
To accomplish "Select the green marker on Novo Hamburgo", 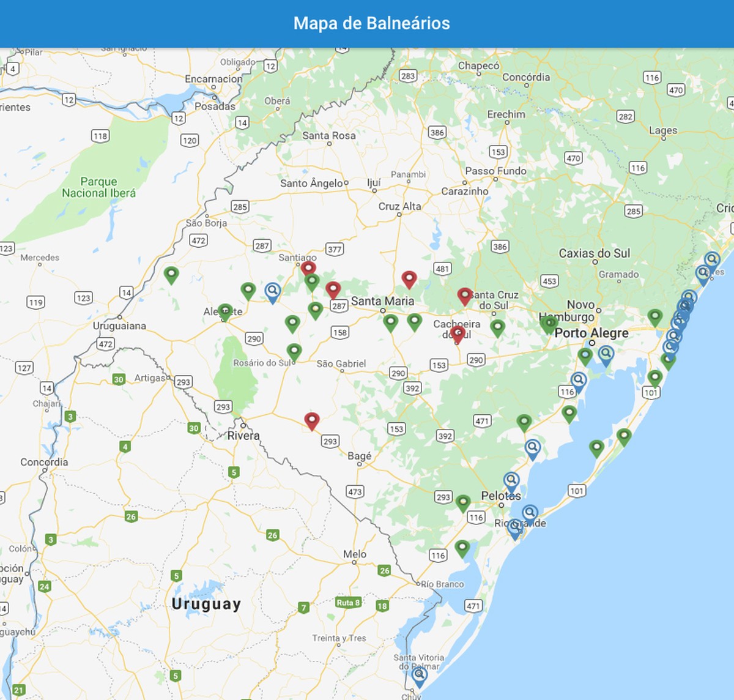I will 549,322.
